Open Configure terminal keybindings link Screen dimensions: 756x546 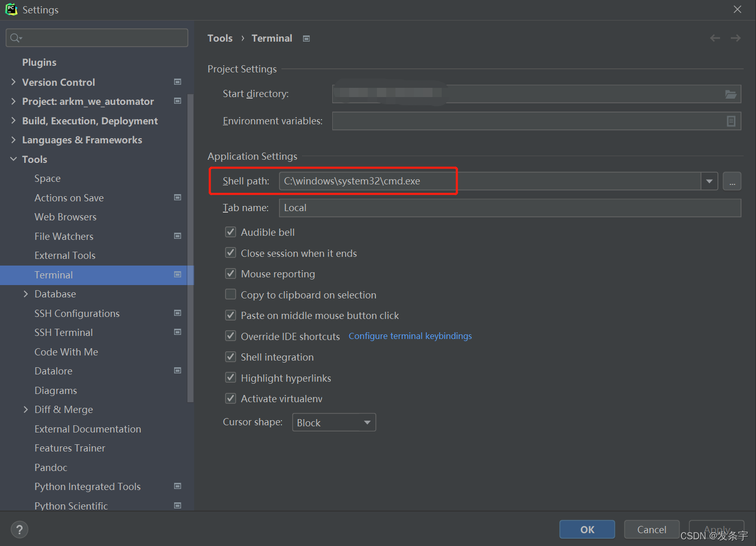pos(410,336)
